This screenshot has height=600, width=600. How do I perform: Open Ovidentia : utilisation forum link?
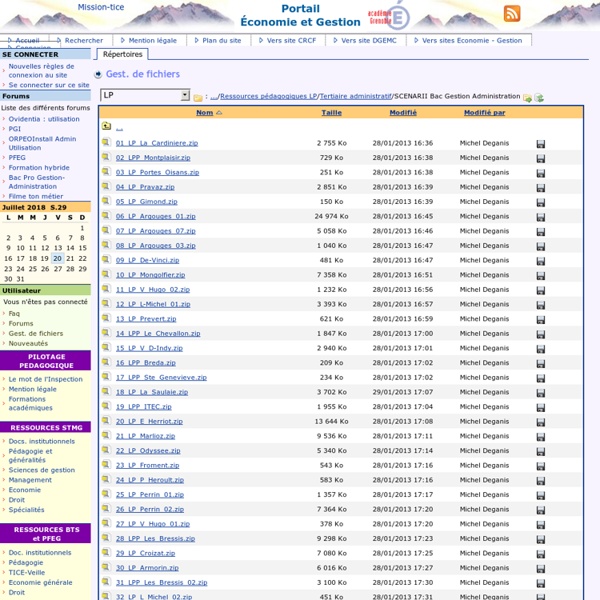click(44, 119)
